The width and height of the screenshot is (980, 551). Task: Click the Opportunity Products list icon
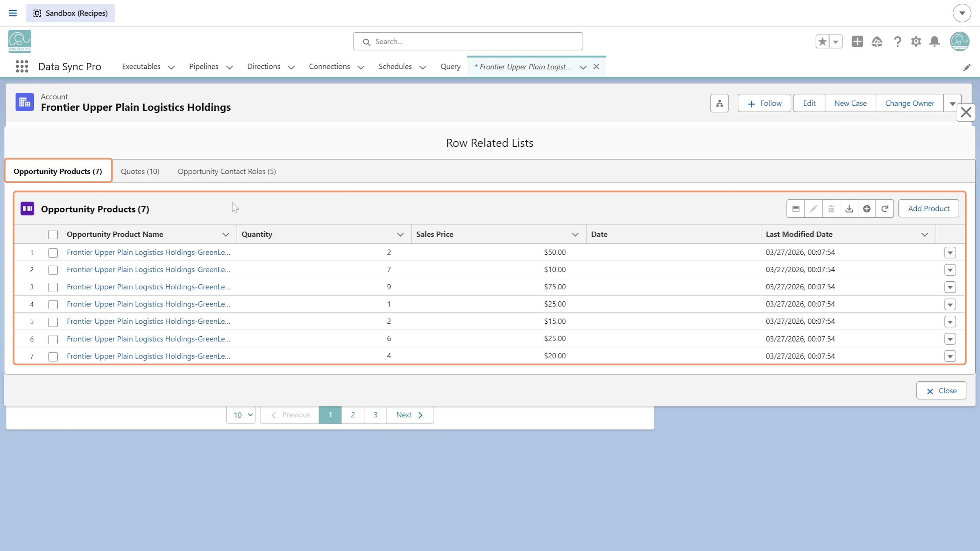point(27,208)
